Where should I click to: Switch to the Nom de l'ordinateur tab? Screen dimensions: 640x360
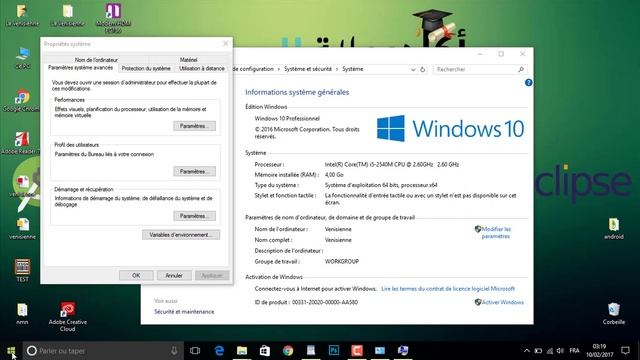coord(96,60)
